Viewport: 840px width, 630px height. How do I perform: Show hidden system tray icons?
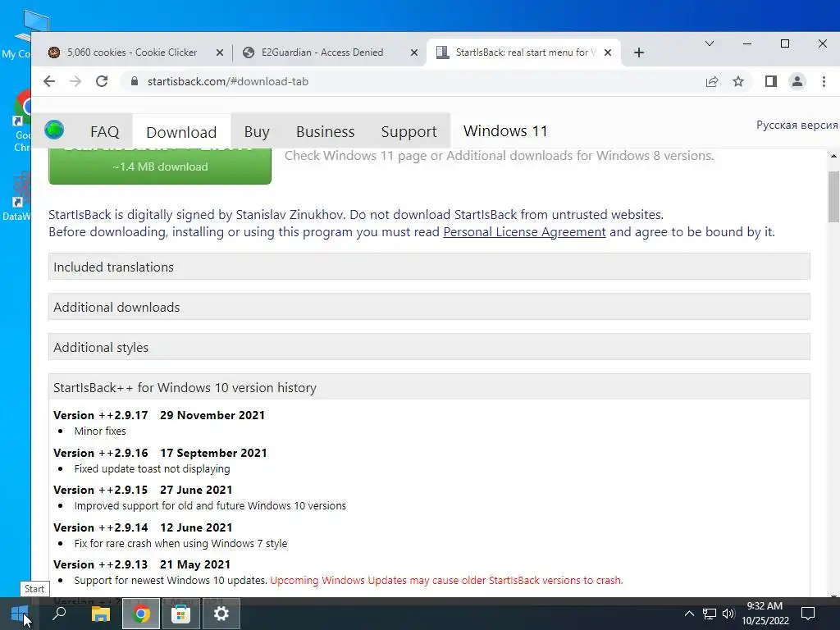[689, 614]
